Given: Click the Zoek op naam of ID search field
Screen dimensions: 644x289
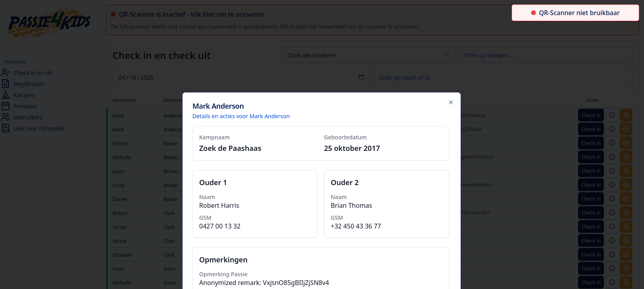Looking at the screenshot, I should pos(503,77).
